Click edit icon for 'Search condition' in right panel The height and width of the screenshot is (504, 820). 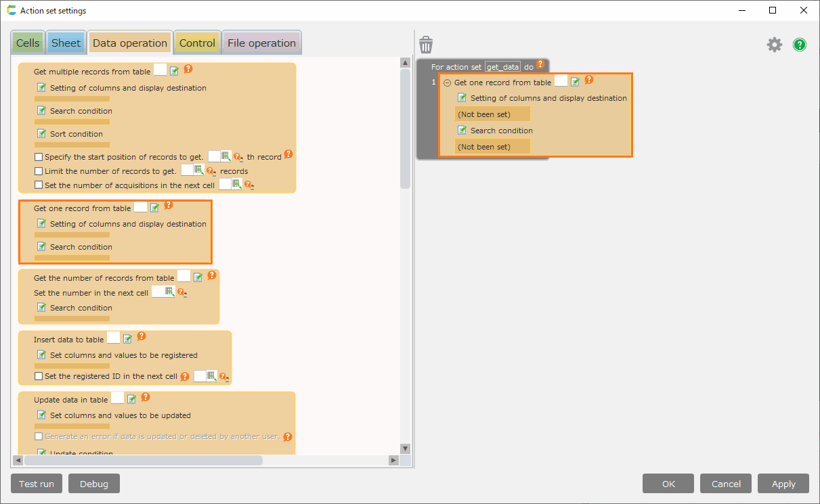pos(462,130)
